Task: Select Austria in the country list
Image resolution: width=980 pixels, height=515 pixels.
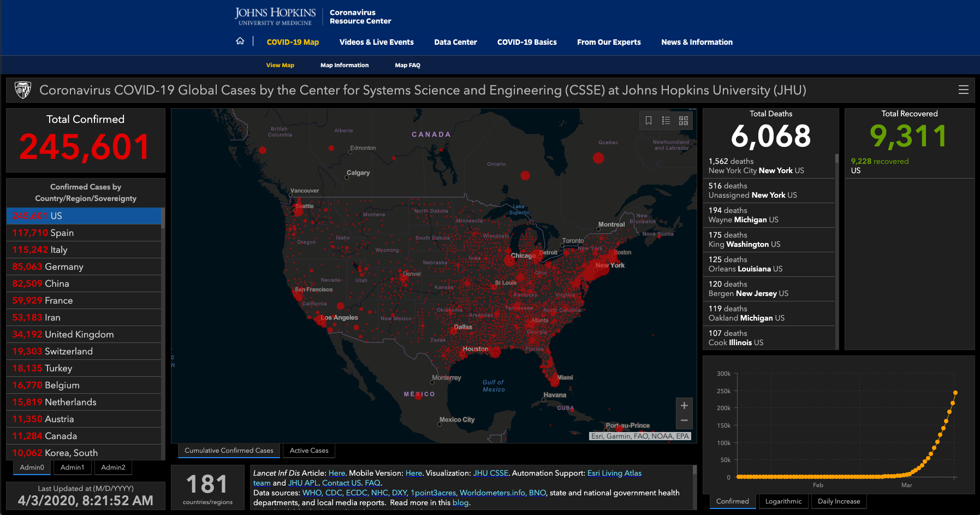Action: (84, 419)
